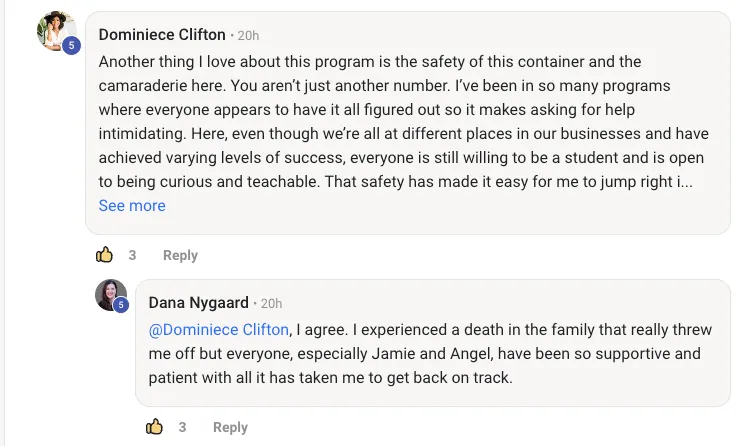This screenshot has width=754, height=446.
Task: Reply to Dominiece Clifton's comment
Action: (180, 255)
